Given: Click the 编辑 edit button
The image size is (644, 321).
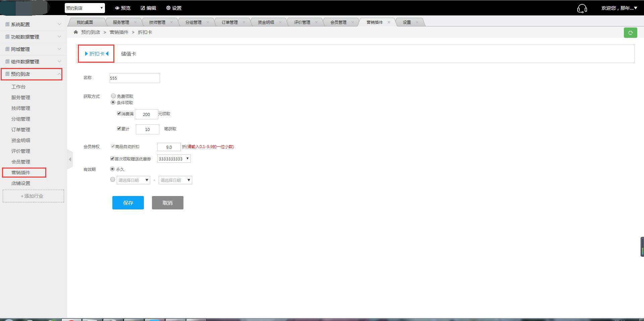Looking at the screenshot, I should click(x=148, y=8).
